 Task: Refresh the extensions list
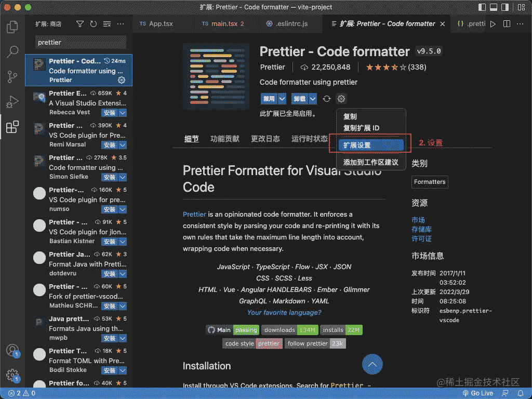coord(94,24)
